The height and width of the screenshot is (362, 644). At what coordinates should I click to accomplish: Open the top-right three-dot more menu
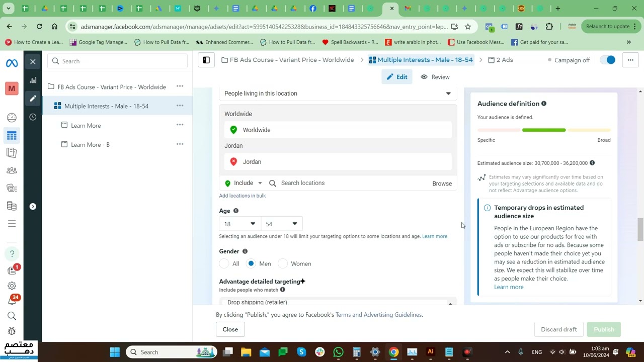tap(630, 60)
